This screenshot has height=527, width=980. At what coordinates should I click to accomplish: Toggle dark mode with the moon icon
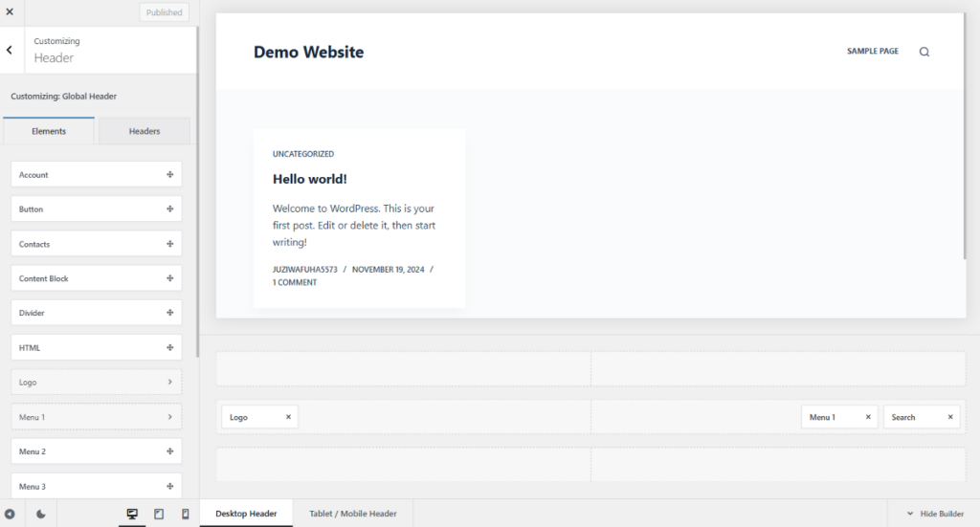(40, 514)
